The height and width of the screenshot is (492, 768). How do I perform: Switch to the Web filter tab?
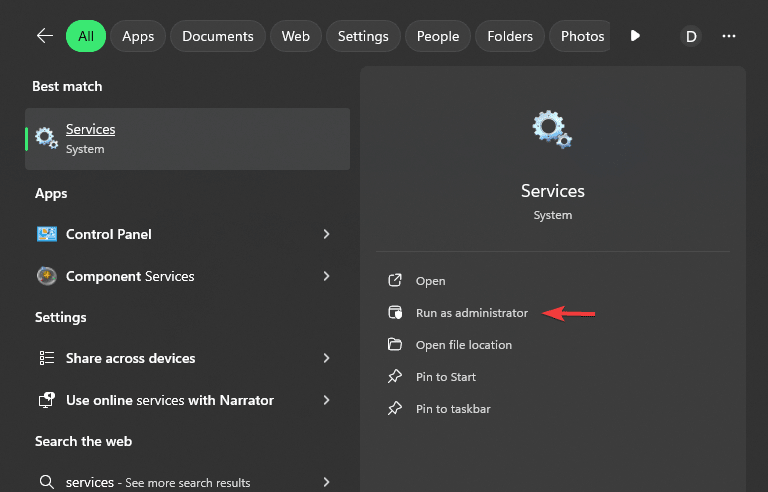295,36
